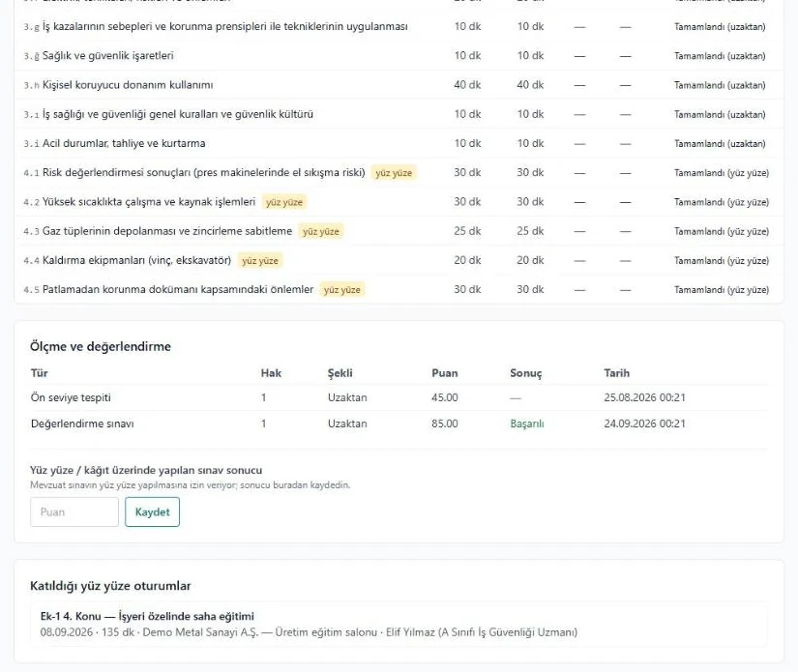Focus the Puan input field
798x672 pixels.
point(74,511)
